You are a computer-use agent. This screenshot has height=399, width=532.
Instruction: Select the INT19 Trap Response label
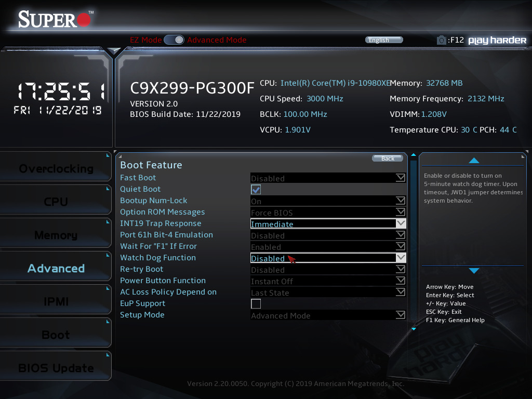[x=161, y=223]
